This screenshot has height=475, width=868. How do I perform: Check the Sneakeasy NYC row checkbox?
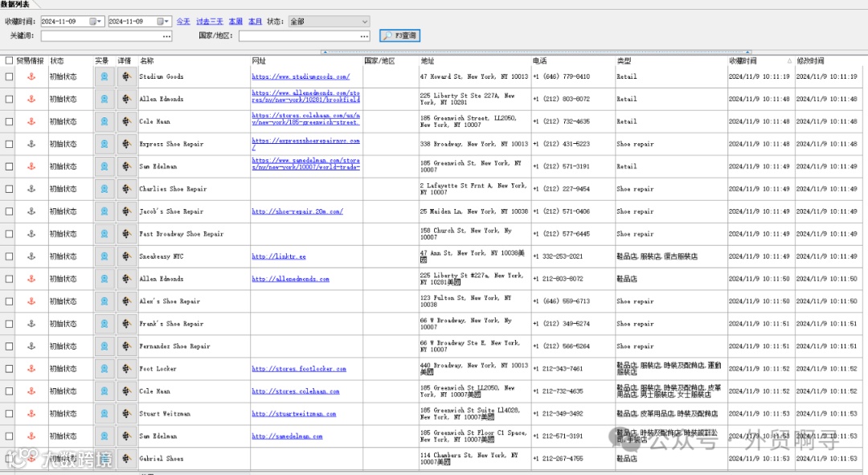(x=9, y=256)
